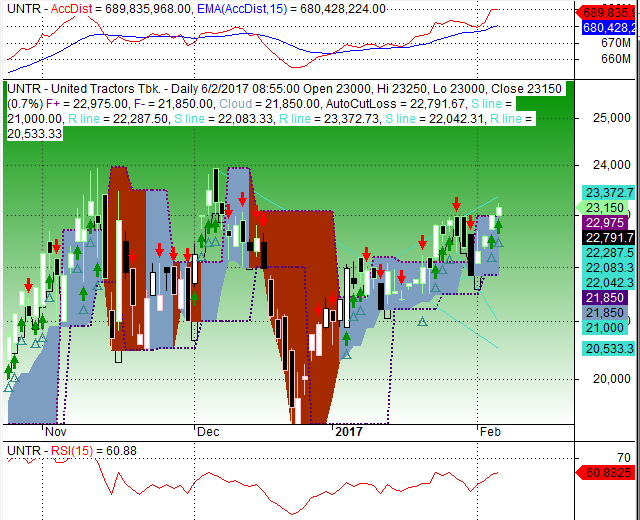The height and width of the screenshot is (520, 640).
Task: Click the 20,533.3 R line tag
Action: coord(609,349)
